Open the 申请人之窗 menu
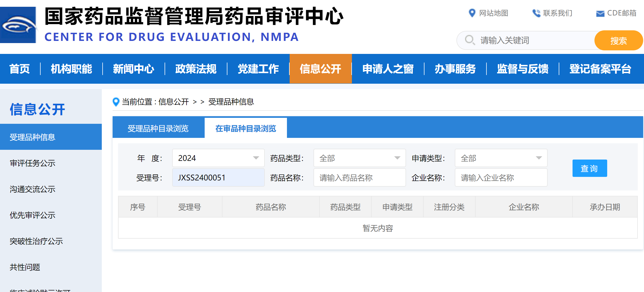 click(x=388, y=69)
